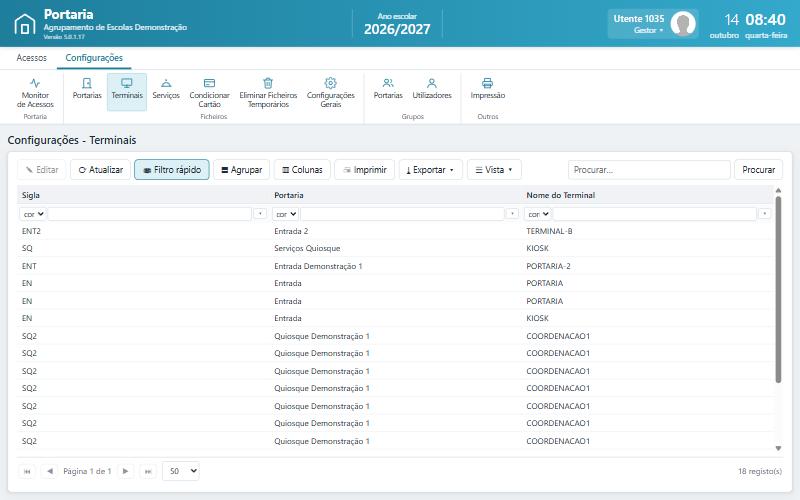The image size is (800, 500).
Task: Click the Agrupar button
Action: tap(241, 169)
